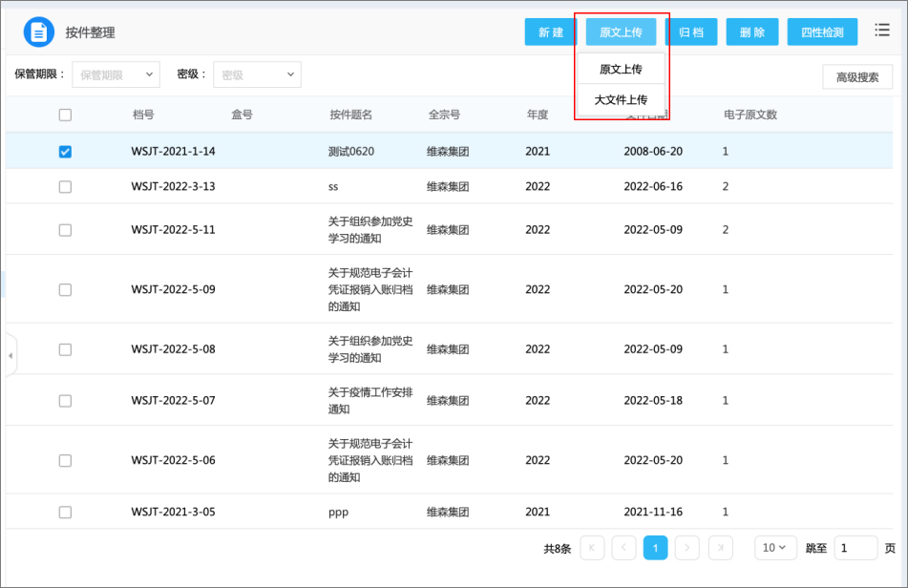Uncheck the WSJT-2021-1-14 row checkbox
This screenshot has width=908, height=588.
pyautogui.click(x=65, y=152)
